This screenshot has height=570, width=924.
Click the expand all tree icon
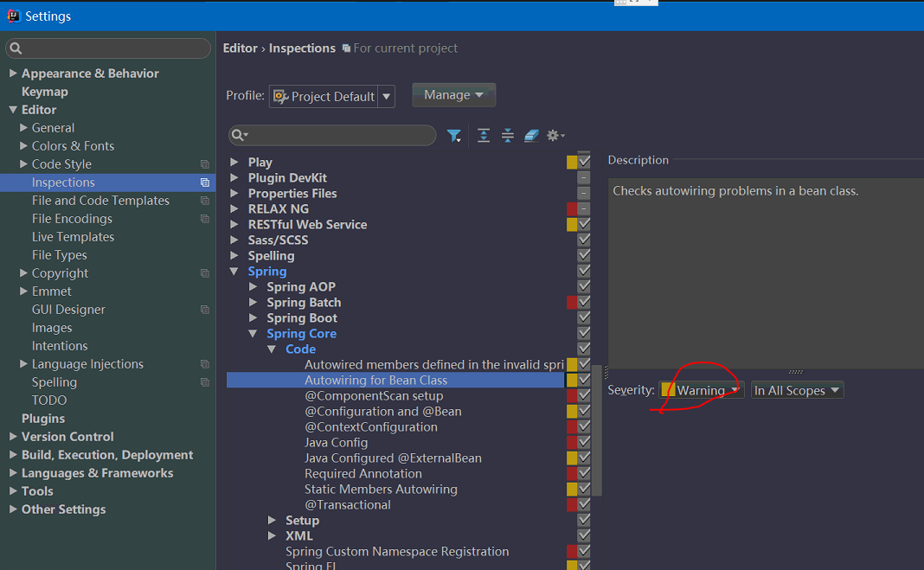484,136
